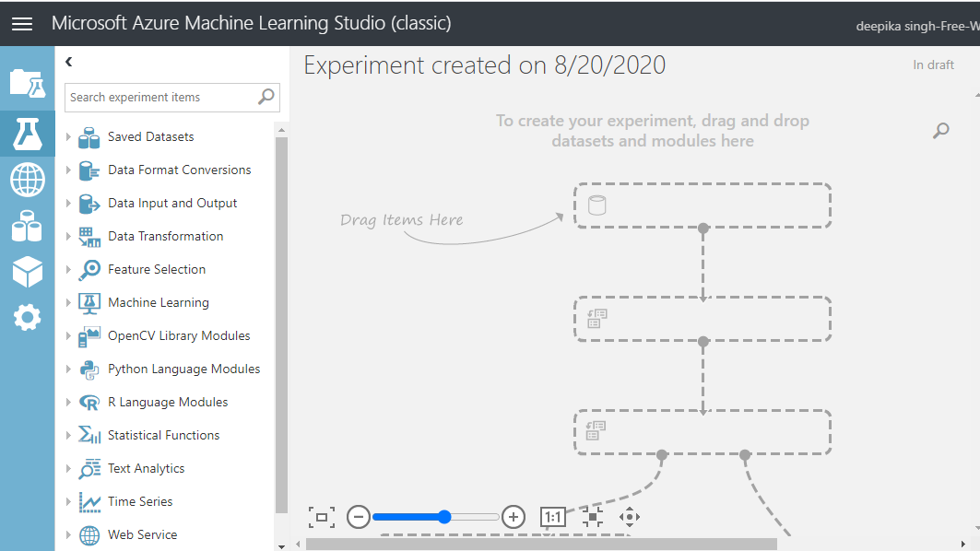Expand the Web Service category

pos(68,534)
